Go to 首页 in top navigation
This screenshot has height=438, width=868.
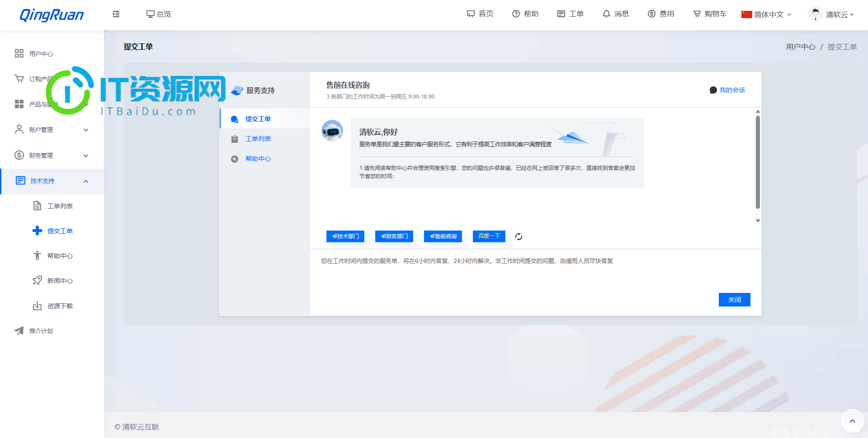tap(480, 14)
